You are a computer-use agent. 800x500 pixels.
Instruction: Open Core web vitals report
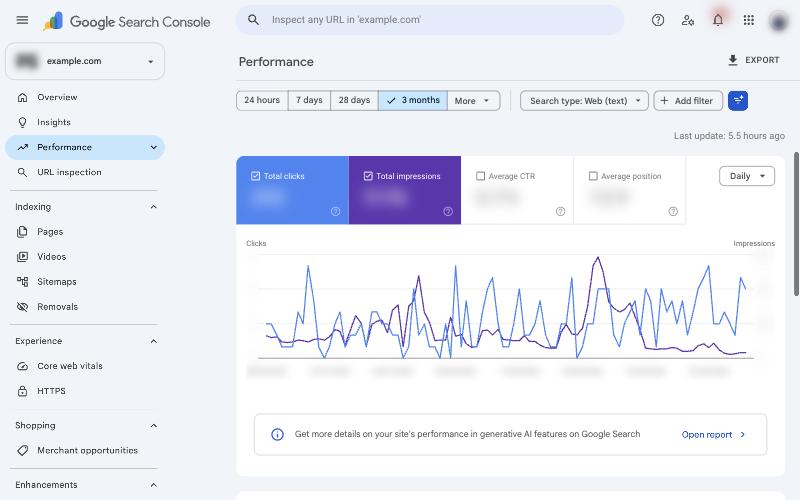(x=85, y=366)
